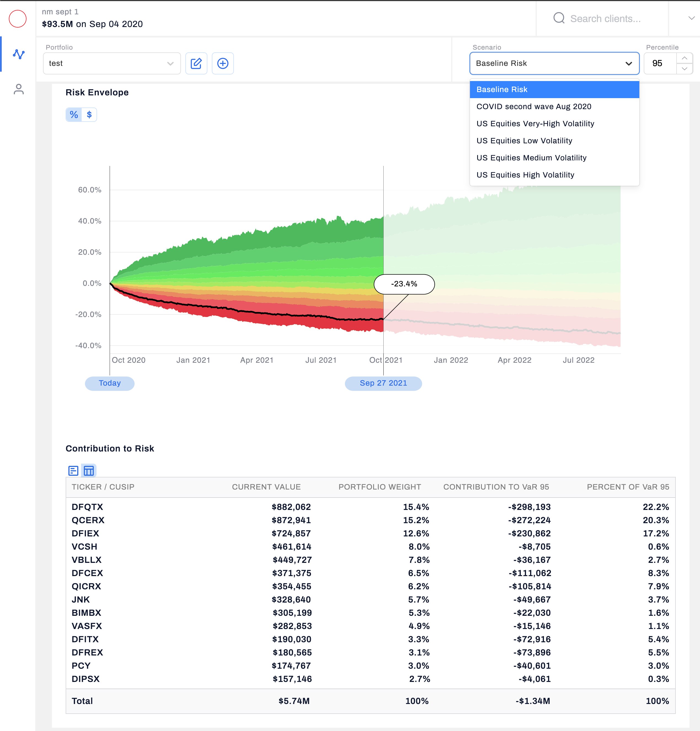This screenshot has width=700, height=731.
Task: Switch Contribution to Risk to table view
Action: coord(89,471)
